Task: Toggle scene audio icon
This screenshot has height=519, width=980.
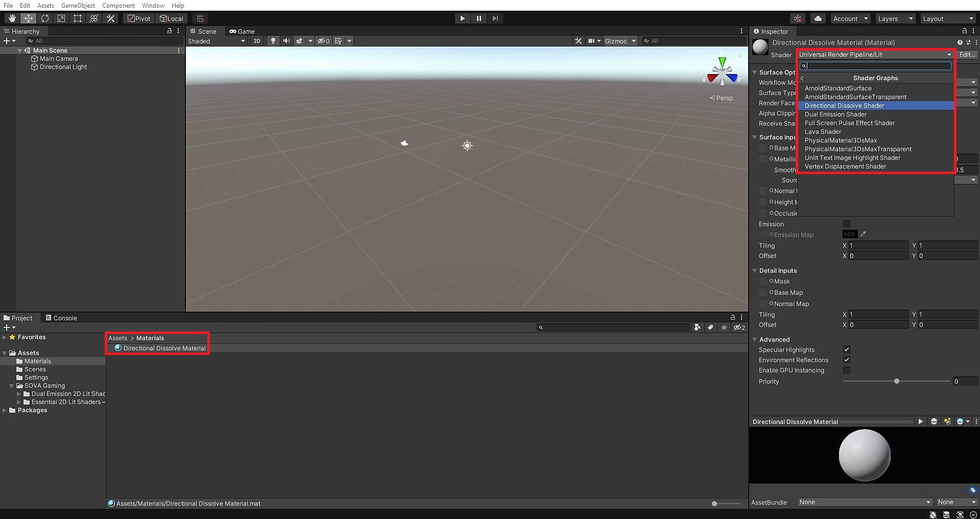Action: (x=286, y=41)
